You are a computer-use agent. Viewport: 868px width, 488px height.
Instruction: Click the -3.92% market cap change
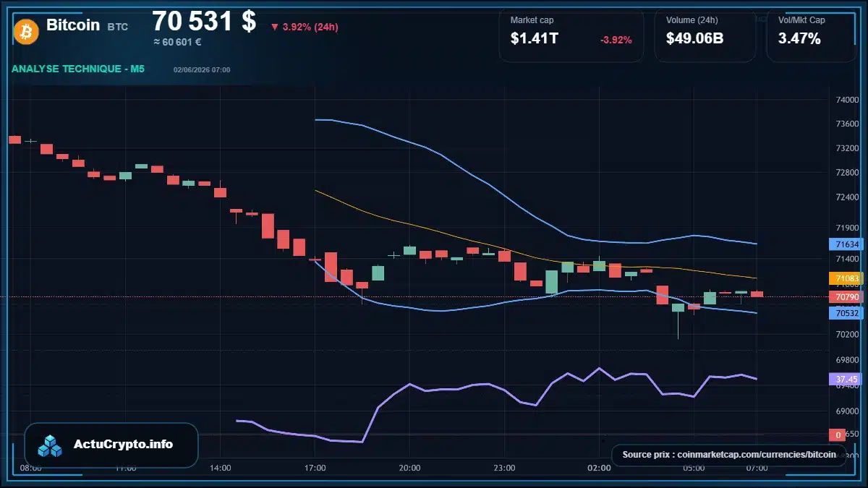point(616,40)
